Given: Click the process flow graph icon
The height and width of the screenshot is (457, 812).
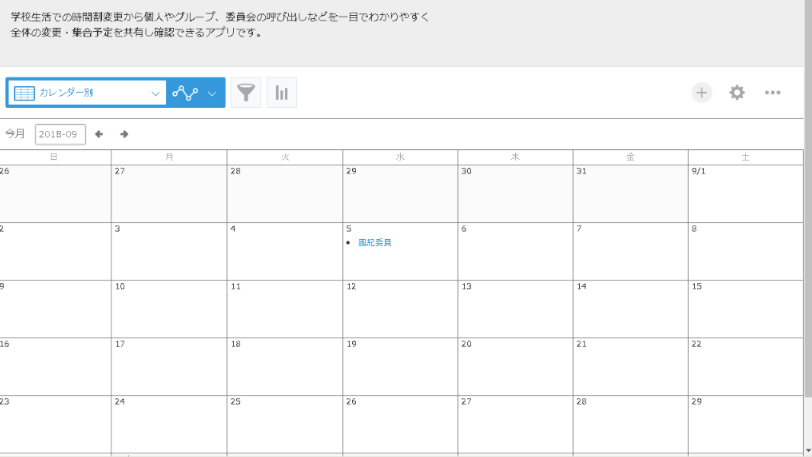Looking at the screenshot, I should (185, 93).
